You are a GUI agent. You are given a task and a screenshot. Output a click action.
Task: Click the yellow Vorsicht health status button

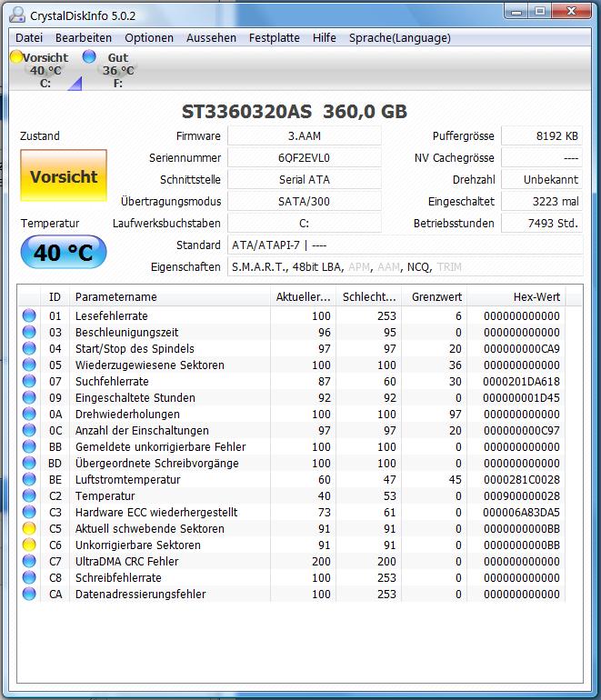click(64, 175)
